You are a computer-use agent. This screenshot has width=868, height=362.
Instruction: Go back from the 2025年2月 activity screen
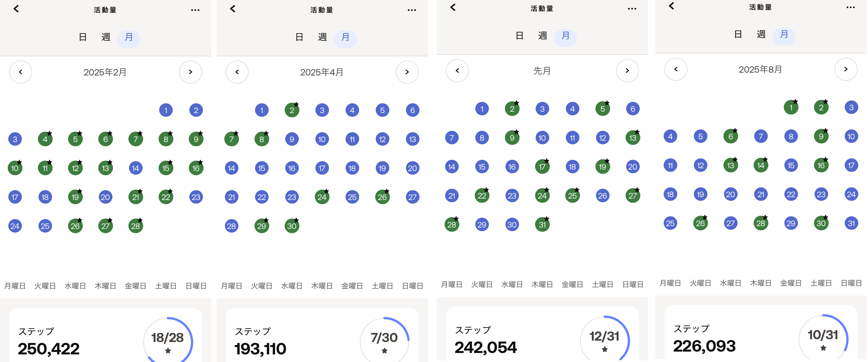(x=16, y=9)
